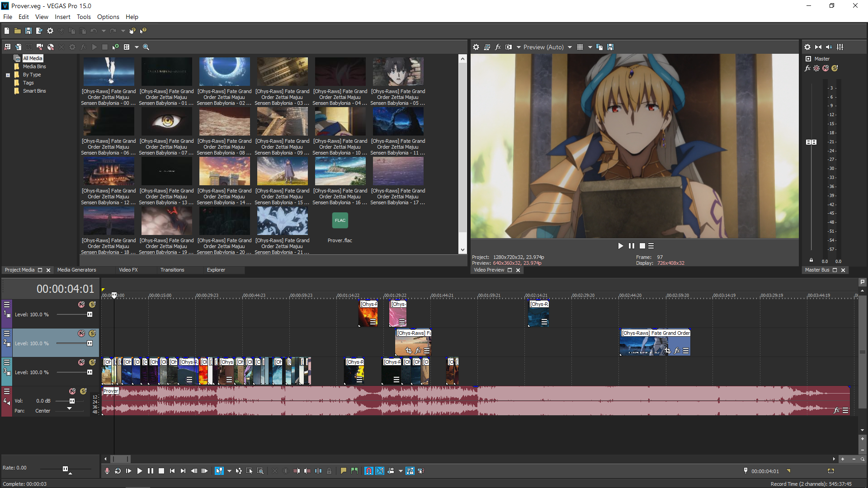
Task: Copy preview snapshot to clipboard
Action: pyautogui.click(x=599, y=47)
